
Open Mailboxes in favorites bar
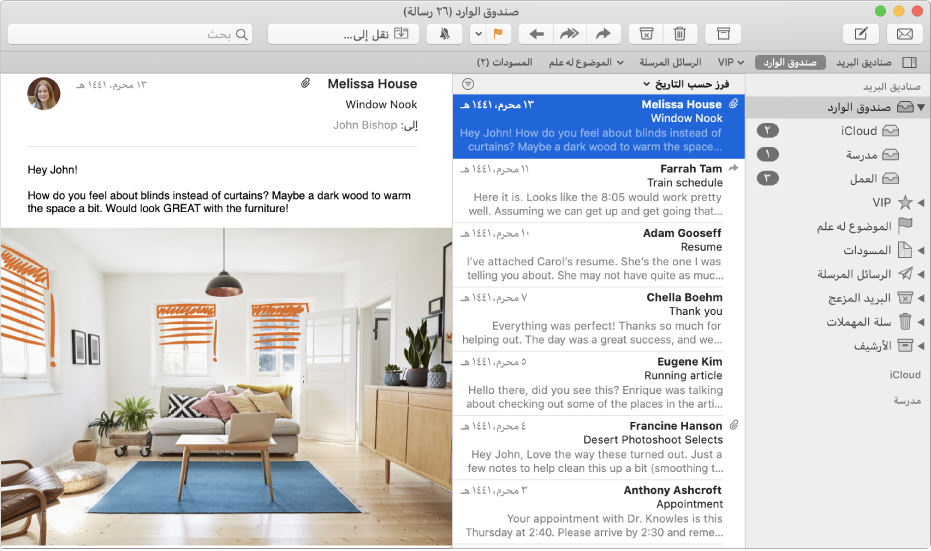[x=863, y=62]
